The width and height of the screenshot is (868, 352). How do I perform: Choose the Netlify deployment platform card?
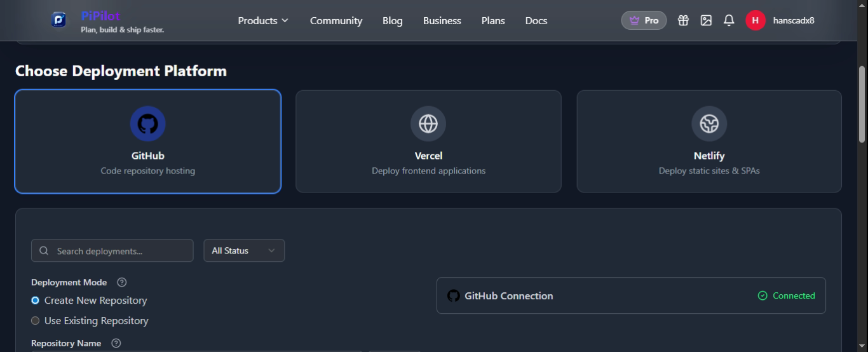(x=709, y=141)
